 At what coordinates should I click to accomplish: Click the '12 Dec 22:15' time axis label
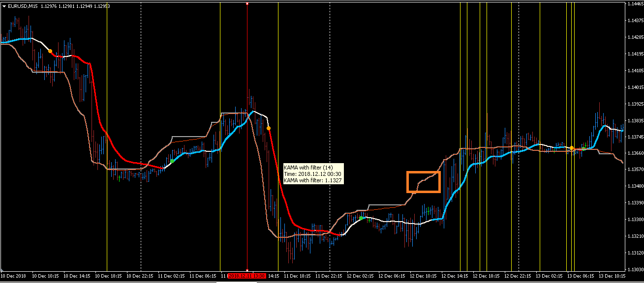tap(518, 276)
